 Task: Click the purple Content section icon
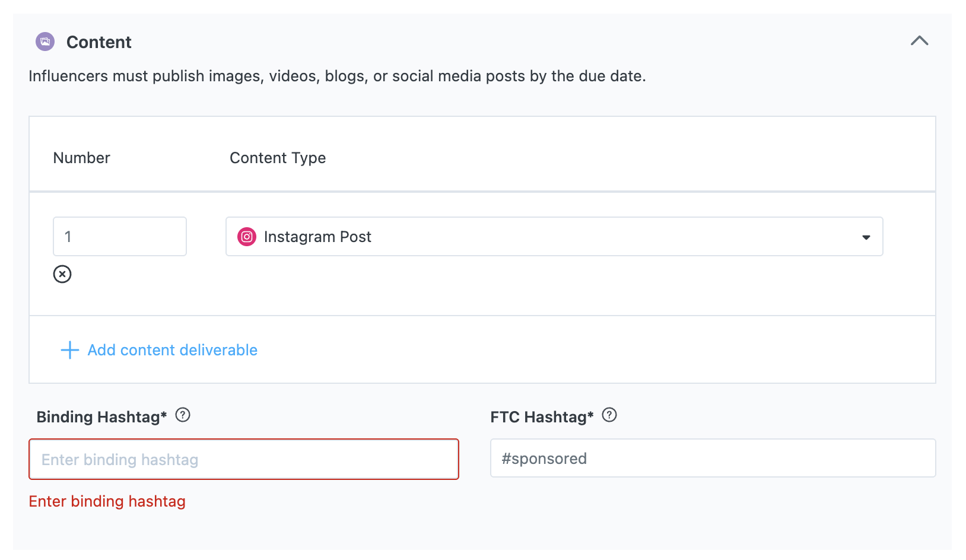click(45, 42)
